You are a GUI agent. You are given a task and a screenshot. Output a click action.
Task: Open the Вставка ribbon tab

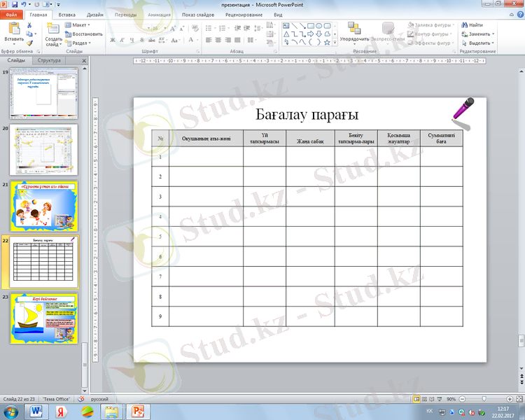coord(67,14)
